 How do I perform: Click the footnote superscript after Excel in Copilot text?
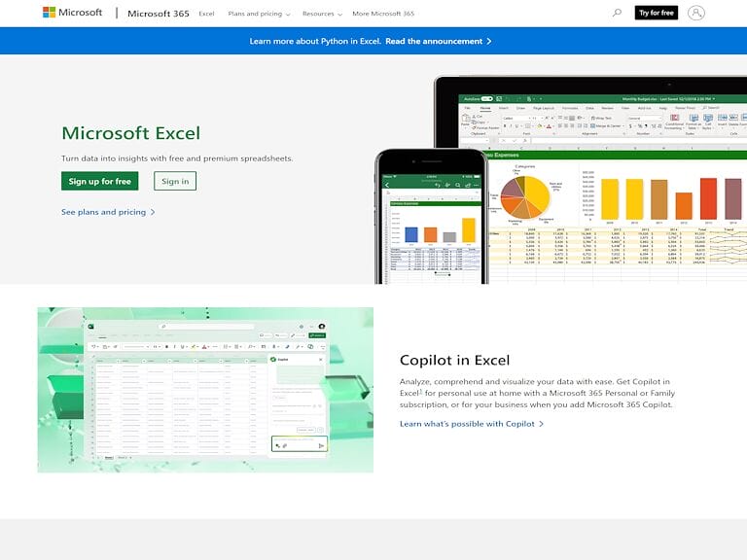420,390
